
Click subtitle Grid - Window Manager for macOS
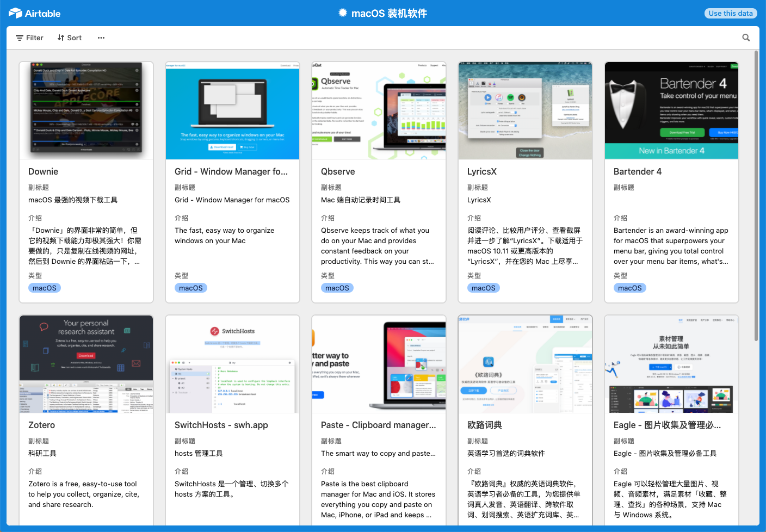point(232,200)
